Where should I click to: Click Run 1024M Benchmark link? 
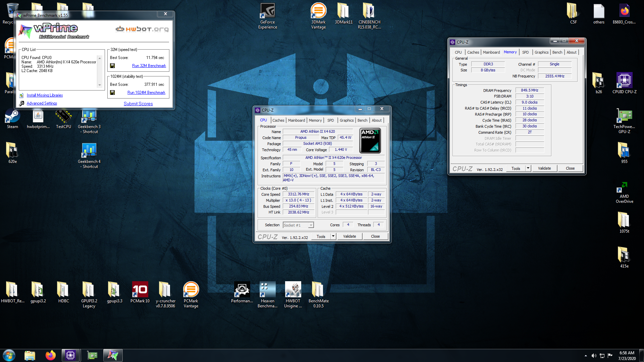point(146,93)
